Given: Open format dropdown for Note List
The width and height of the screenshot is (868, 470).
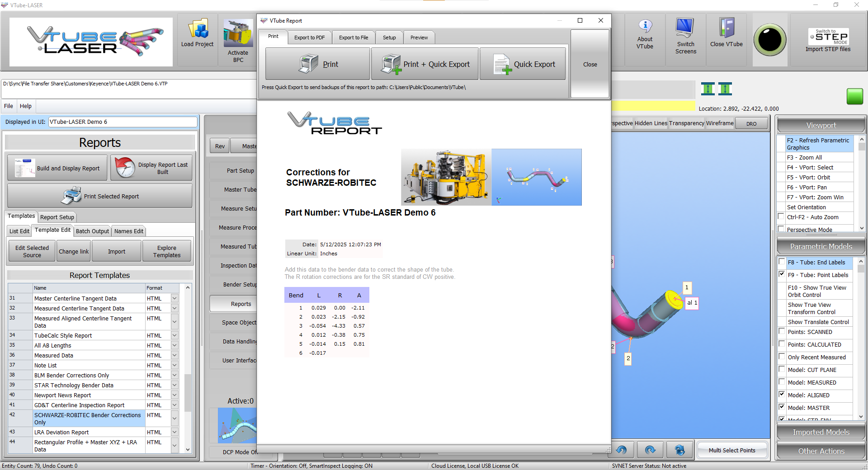Looking at the screenshot, I should (175, 365).
